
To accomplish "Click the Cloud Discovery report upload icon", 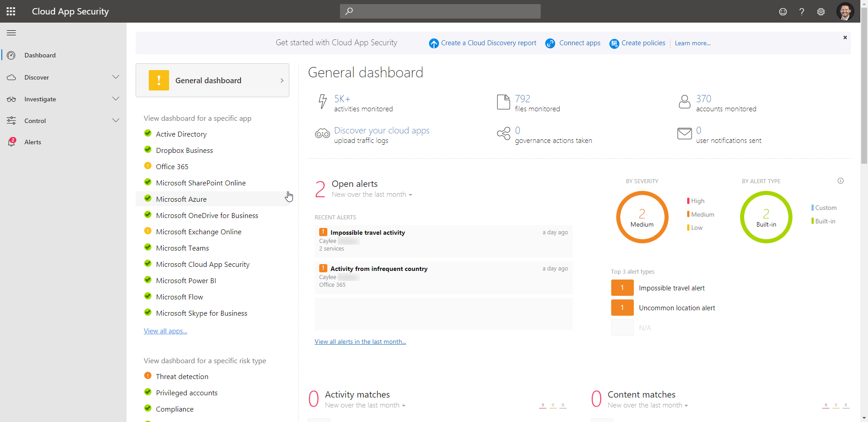I will pos(434,43).
